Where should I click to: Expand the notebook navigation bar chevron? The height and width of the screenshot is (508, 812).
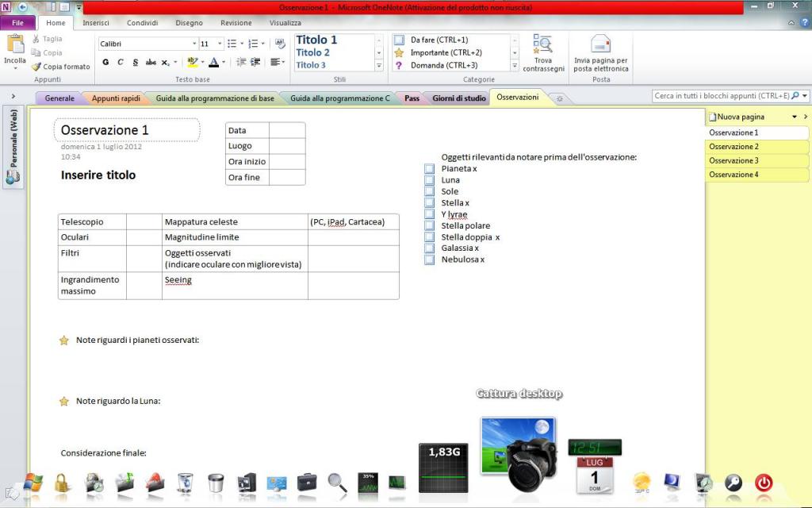[13, 96]
